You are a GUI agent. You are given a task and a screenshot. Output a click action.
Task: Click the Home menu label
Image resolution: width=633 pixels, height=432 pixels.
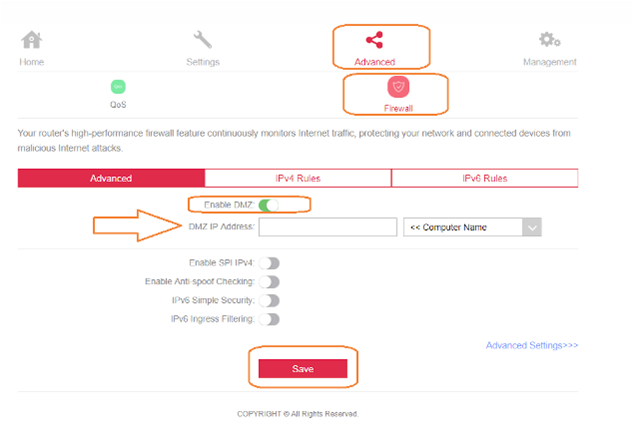tap(32, 62)
